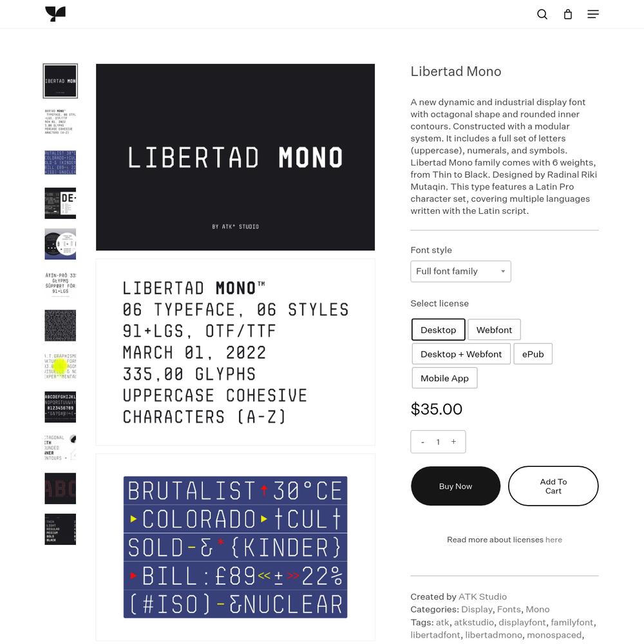View the red ABC thumbnail

coord(61,488)
